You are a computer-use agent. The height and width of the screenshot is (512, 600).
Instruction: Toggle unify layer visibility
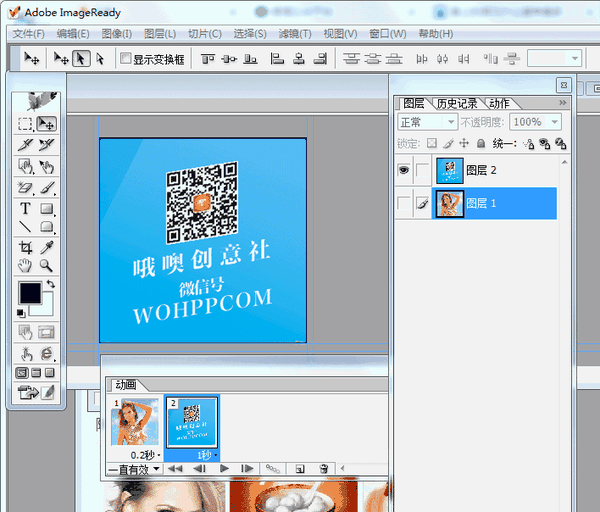(545, 144)
